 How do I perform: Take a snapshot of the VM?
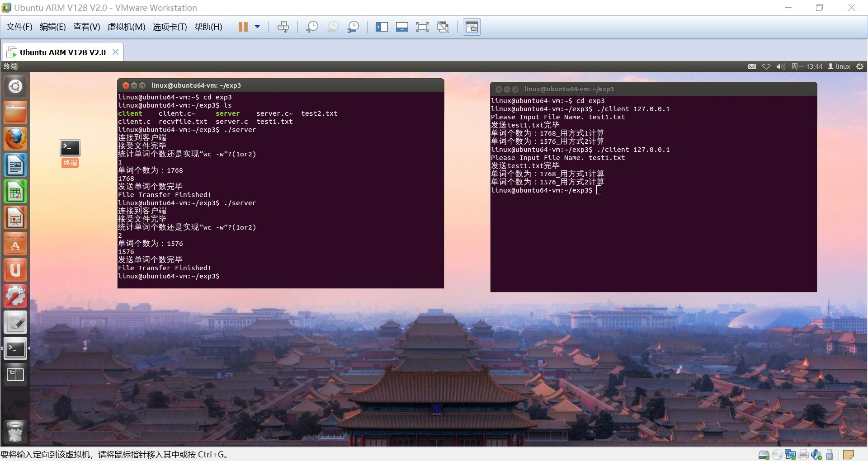[x=312, y=27]
